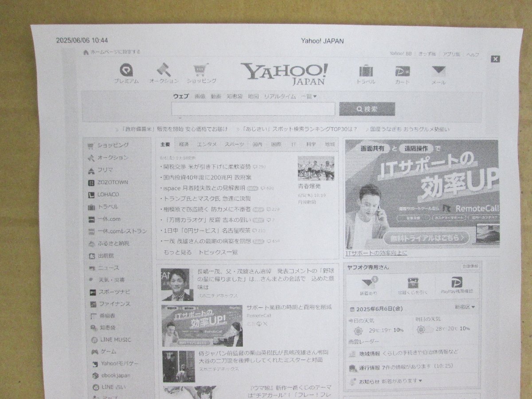Screen dimensions: 532x399
Task: Open the アプリ版 top link
Action: (451, 54)
